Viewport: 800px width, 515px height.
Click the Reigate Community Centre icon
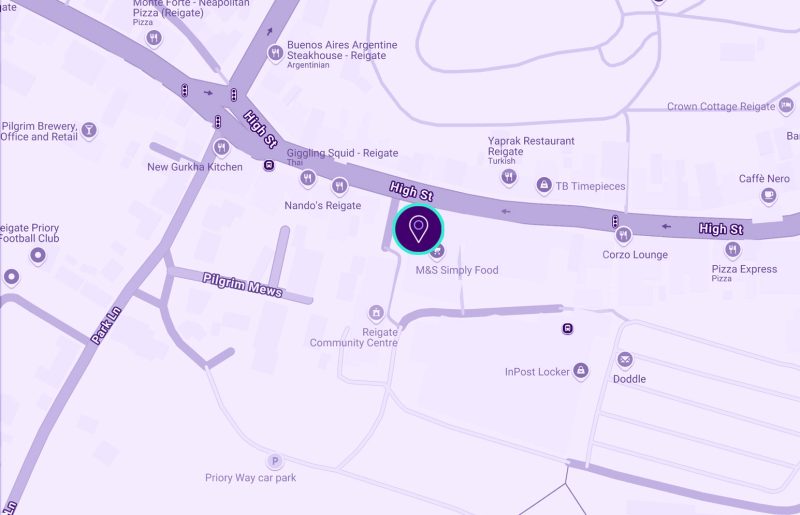coord(376,312)
